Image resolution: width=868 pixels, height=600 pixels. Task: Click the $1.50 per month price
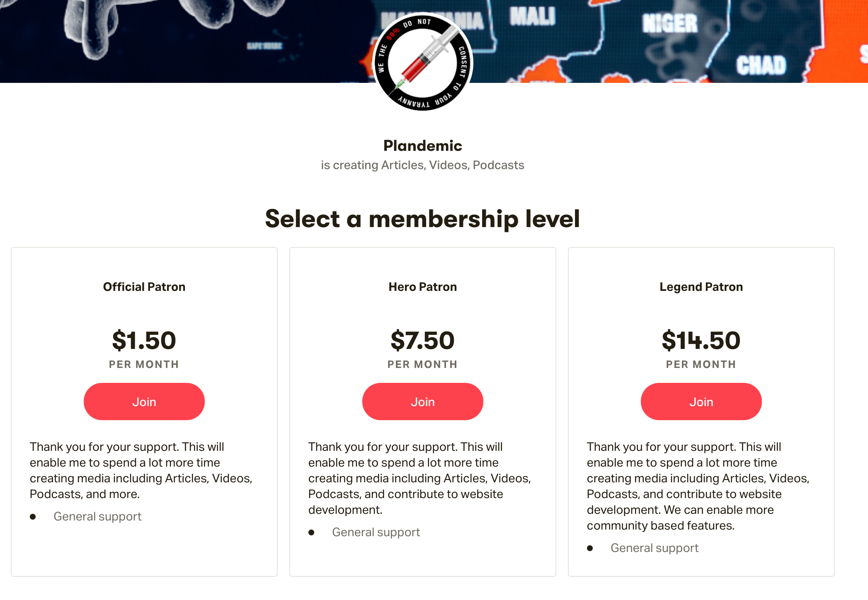[x=144, y=340]
